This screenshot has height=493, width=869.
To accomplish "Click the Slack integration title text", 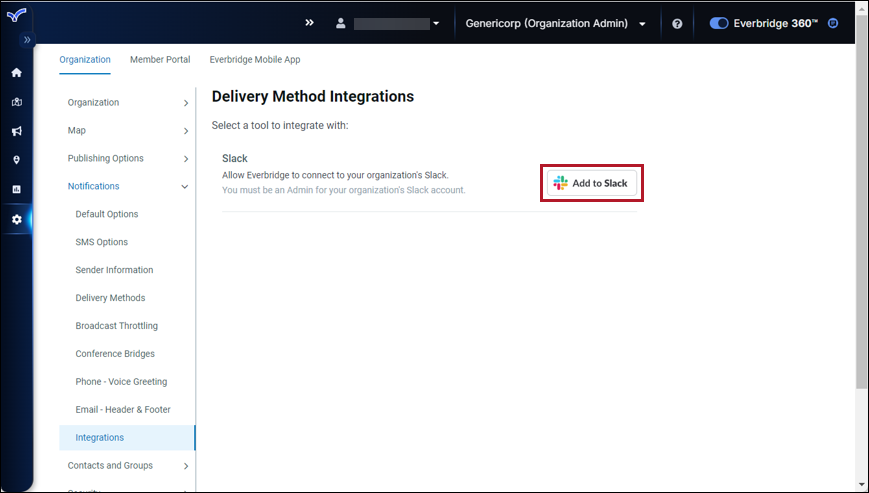I will 234,158.
